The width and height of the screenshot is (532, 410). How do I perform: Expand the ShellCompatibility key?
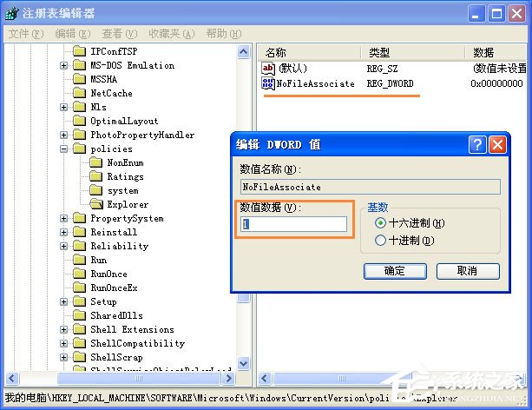(x=63, y=343)
